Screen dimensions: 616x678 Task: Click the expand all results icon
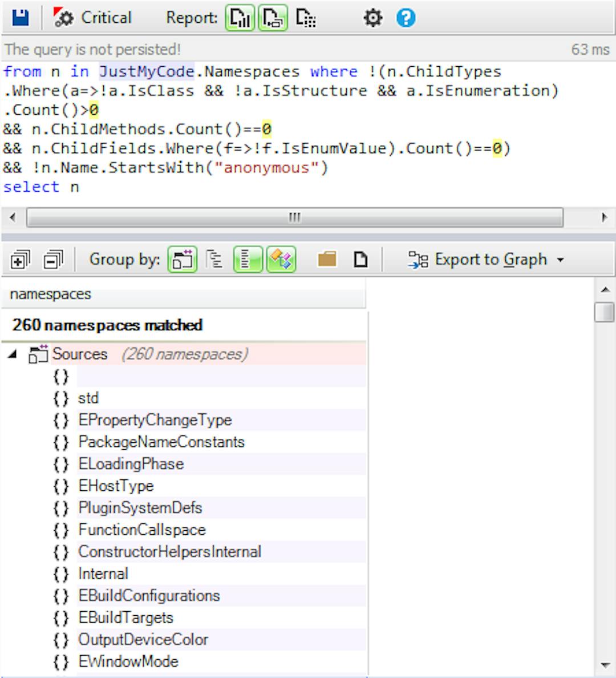coord(20,260)
